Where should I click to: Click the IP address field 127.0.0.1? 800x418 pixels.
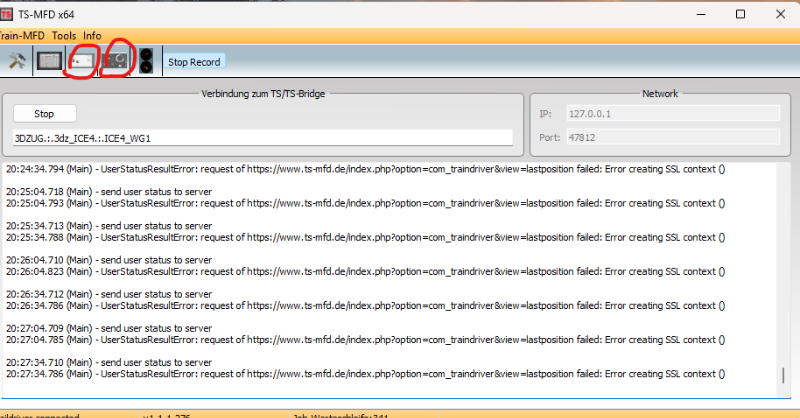click(670, 114)
